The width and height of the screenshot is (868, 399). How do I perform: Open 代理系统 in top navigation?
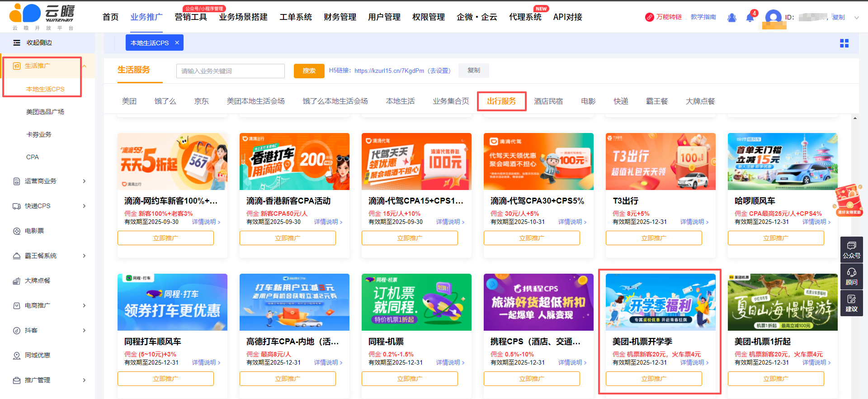[525, 17]
